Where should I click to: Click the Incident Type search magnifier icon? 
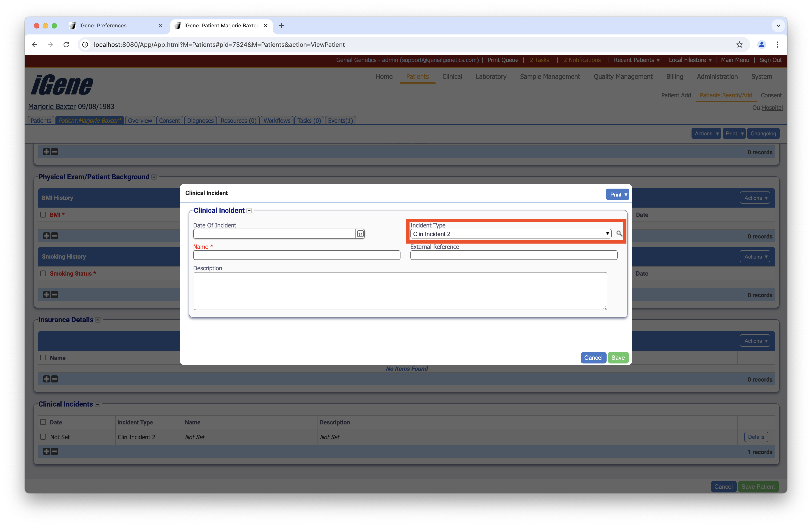click(619, 234)
